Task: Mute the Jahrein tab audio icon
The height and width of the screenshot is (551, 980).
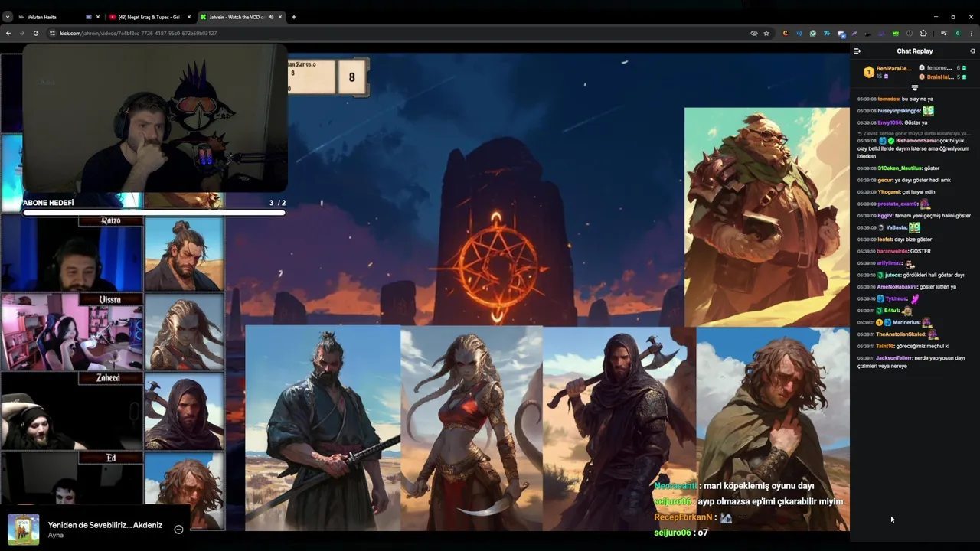Action: point(271,17)
